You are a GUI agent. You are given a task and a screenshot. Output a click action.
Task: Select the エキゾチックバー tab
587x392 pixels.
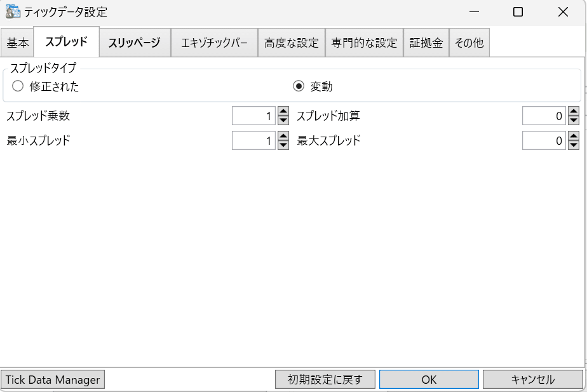(x=214, y=42)
